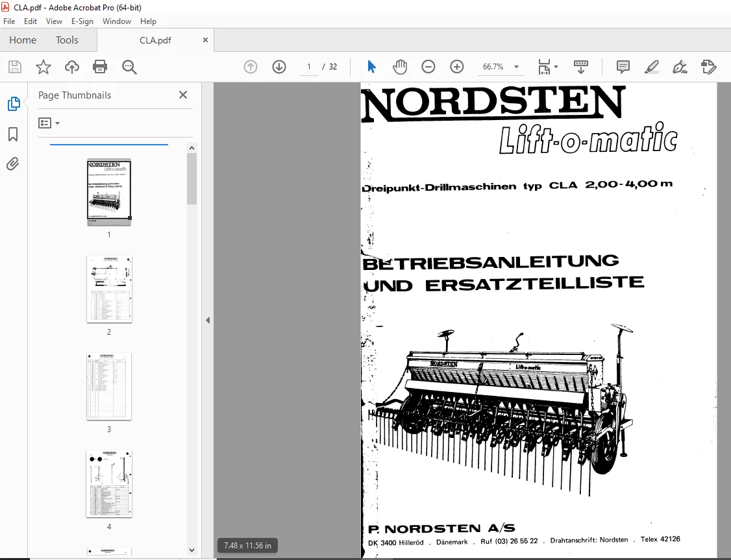Add a comment with the sticky note tool
Image resolution: width=731 pixels, height=560 pixels.
click(x=623, y=67)
